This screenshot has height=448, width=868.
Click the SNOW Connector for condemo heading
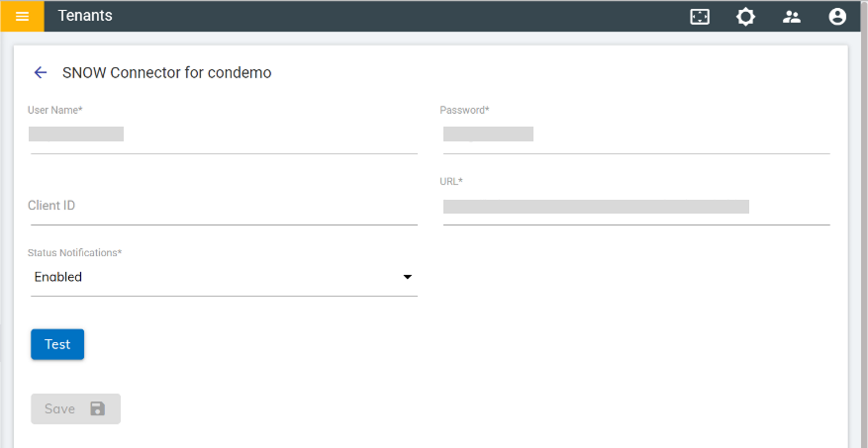166,72
